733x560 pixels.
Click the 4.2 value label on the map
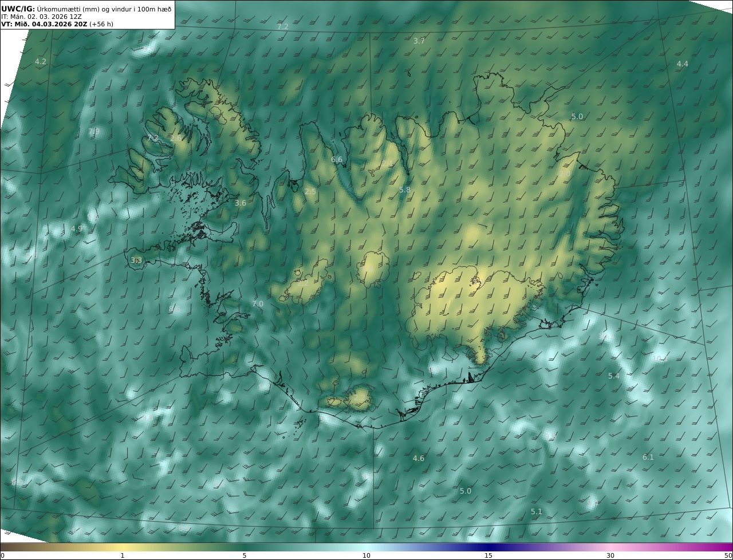pyautogui.click(x=41, y=61)
